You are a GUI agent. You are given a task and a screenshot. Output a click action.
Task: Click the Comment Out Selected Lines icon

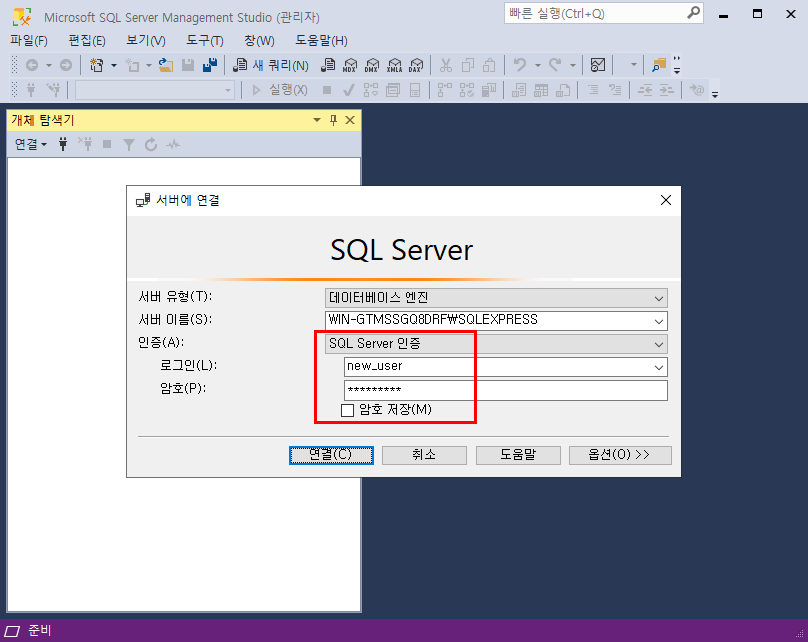594,90
